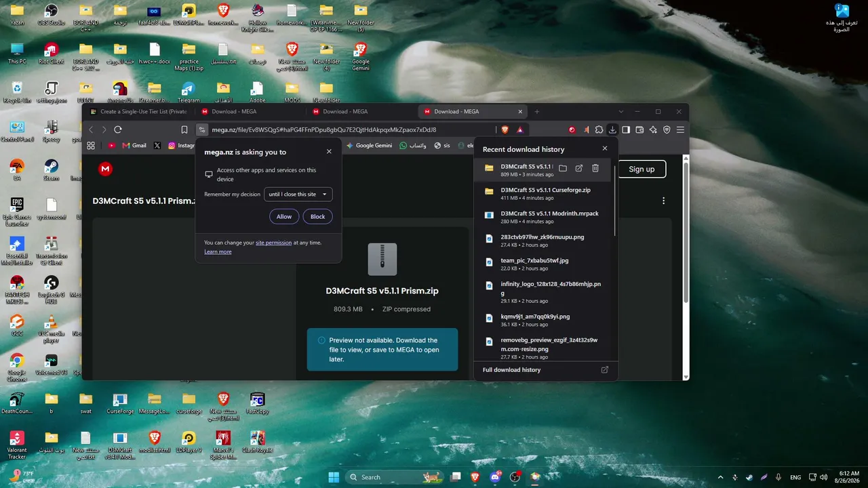
Task: Open the taskbar Task View icon
Action: tap(456, 477)
